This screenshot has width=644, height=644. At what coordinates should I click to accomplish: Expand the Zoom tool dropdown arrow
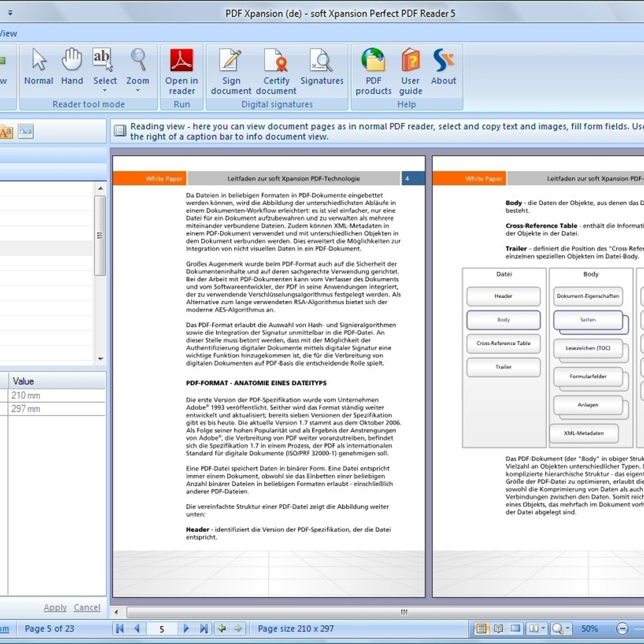coord(138,91)
